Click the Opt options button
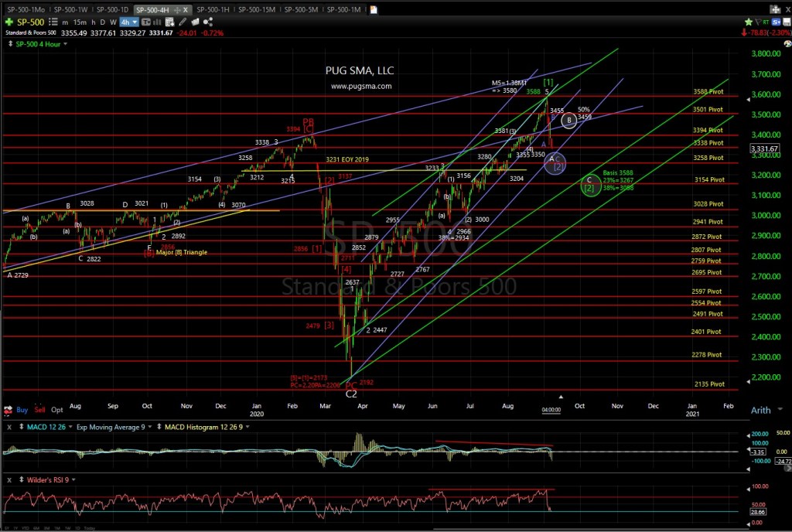Screen dimensions: 792x532 coord(57,410)
